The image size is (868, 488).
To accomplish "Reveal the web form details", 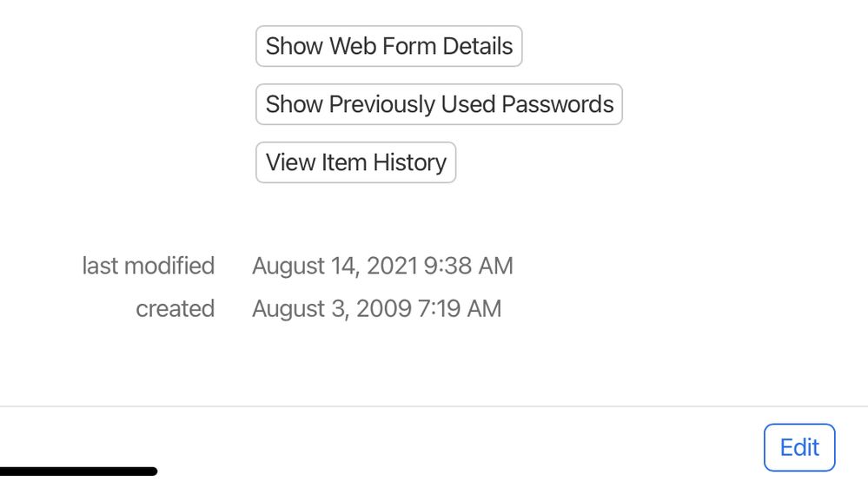I will (x=388, y=46).
